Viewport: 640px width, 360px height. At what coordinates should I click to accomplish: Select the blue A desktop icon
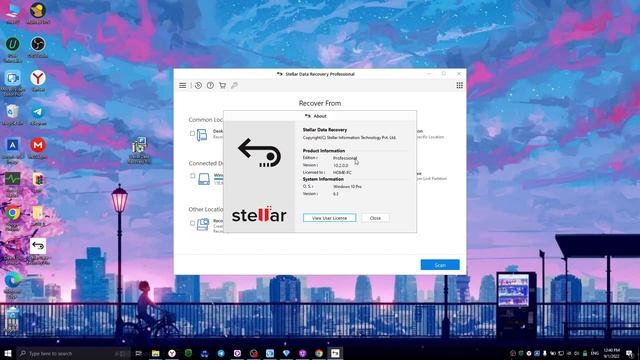point(13,151)
